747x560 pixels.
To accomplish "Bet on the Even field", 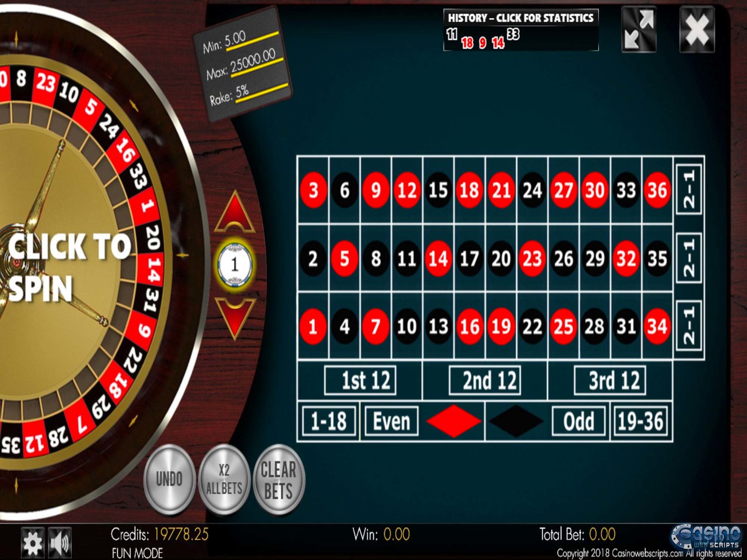I will point(391,421).
